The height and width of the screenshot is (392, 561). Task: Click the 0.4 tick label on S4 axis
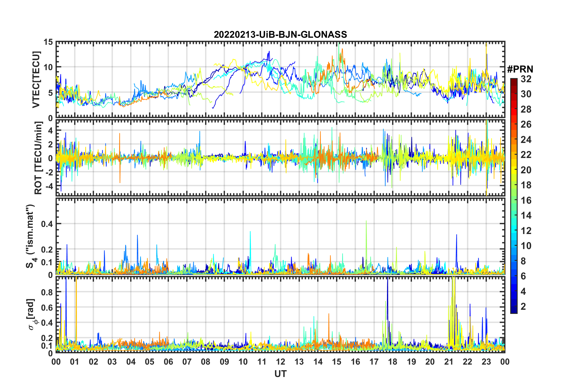pos(47,224)
